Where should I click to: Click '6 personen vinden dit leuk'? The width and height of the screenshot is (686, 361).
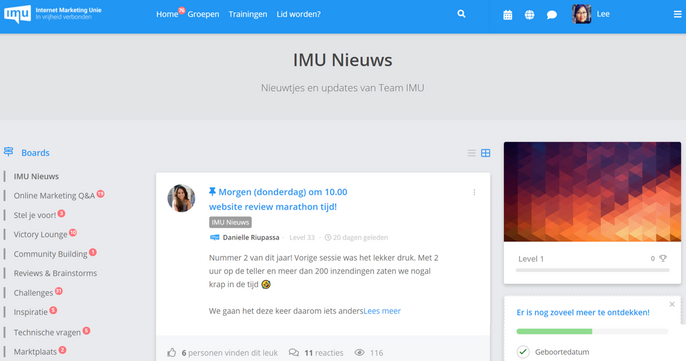click(230, 353)
